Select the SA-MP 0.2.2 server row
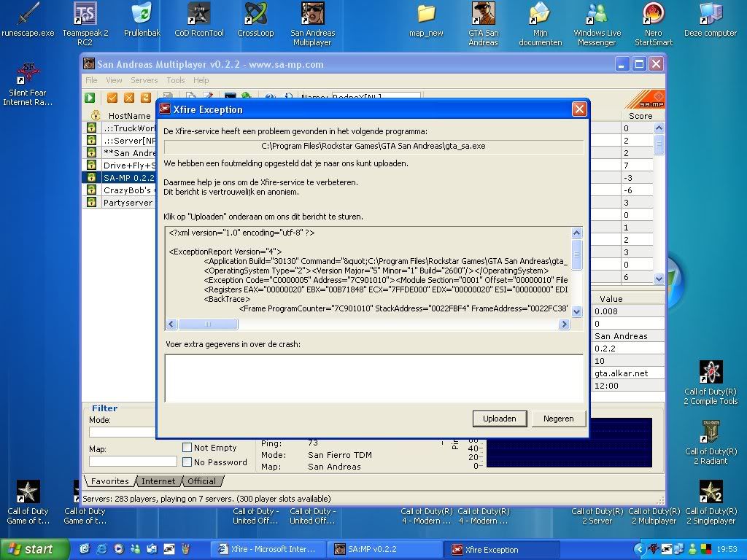This screenshot has height=560, width=747. pos(129,178)
